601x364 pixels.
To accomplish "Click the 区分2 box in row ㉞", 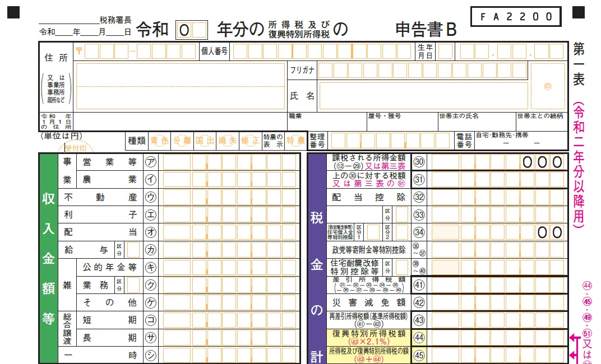I will (401, 232).
